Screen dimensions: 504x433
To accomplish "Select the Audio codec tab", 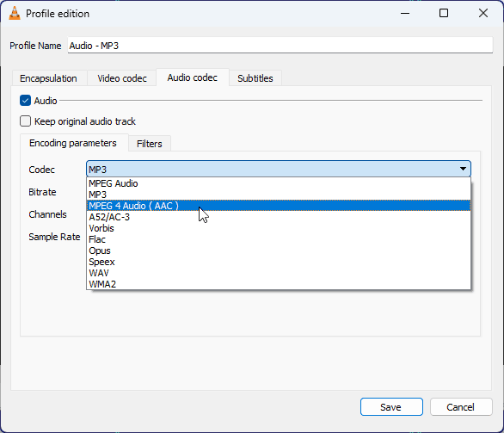I will coord(193,77).
